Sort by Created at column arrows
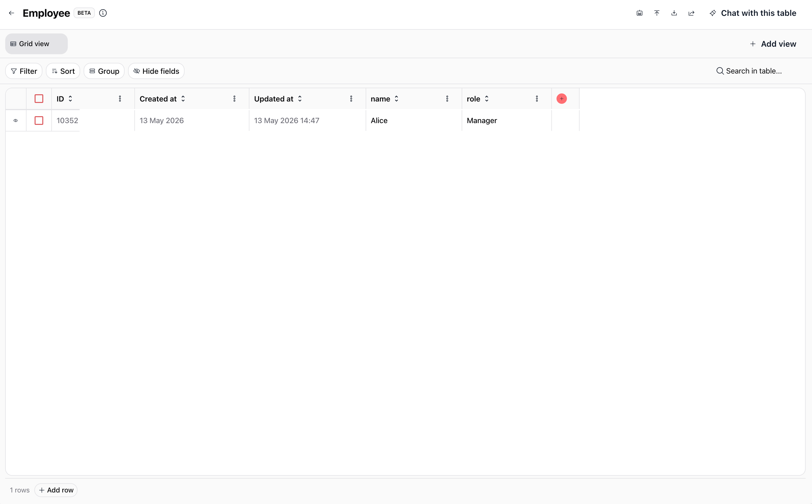812x504 pixels. [183, 99]
